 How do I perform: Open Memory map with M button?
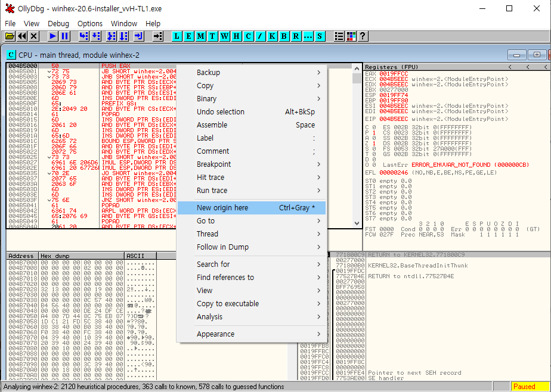tap(200, 36)
